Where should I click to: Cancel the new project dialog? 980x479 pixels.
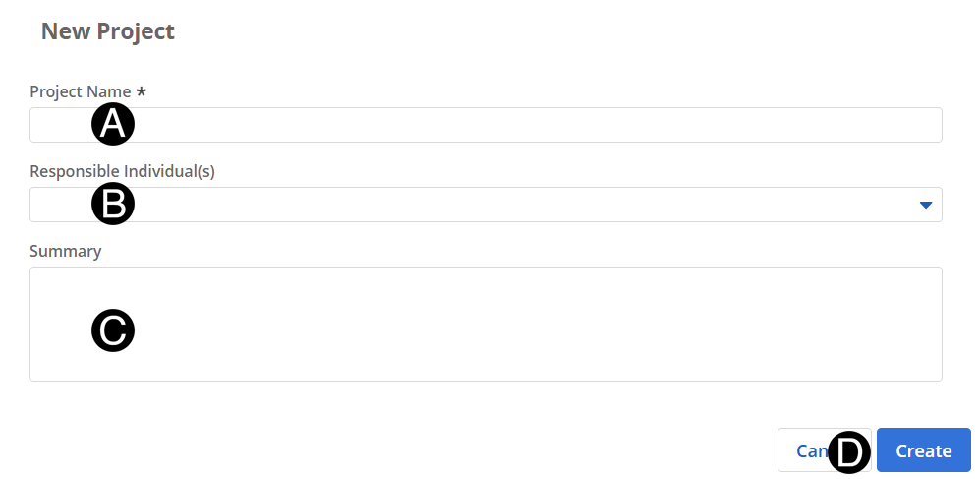(805, 450)
